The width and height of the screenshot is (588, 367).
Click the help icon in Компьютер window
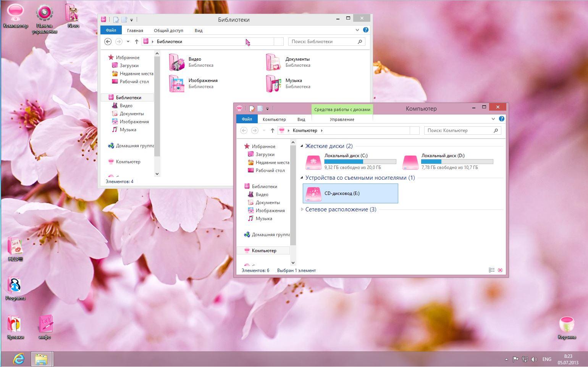tap(502, 119)
